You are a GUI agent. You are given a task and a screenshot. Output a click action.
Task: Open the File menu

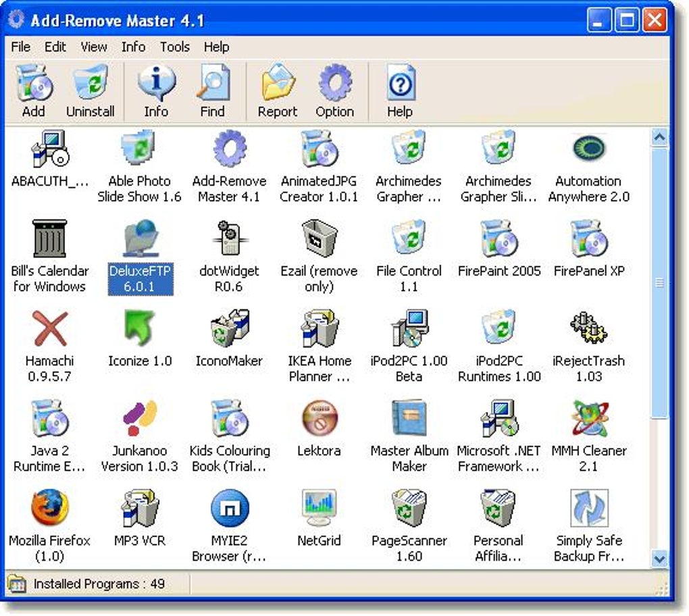pos(20,47)
